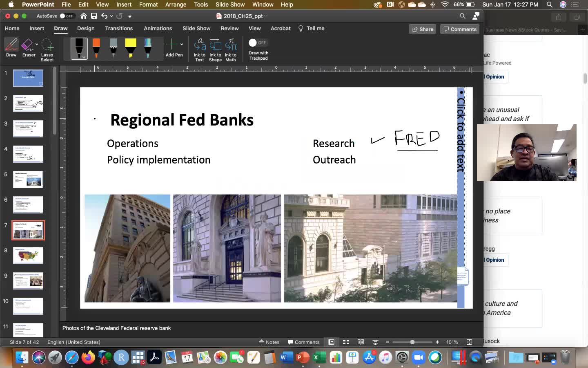Click the zoom in plus button
This screenshot has width=588, height=368.
click(437, 342)
